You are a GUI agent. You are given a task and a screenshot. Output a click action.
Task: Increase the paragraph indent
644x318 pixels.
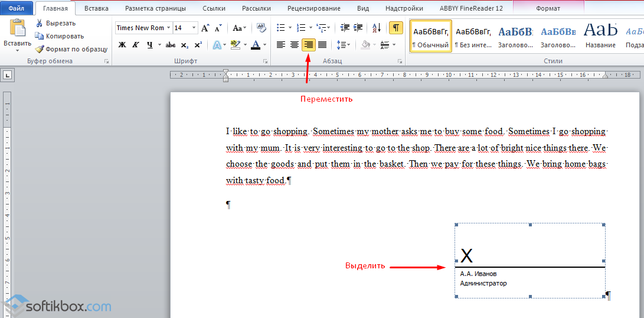359,28
